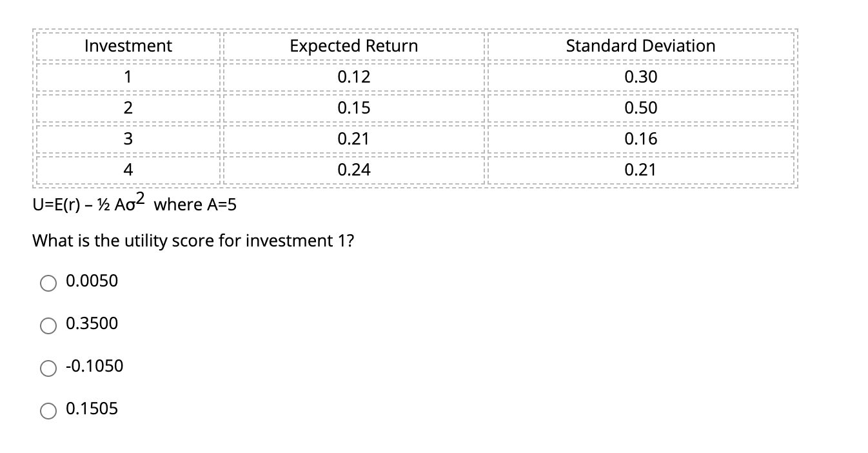Click investment number 2 in the table
Viewport: 868px width, 453px height.
128,107
